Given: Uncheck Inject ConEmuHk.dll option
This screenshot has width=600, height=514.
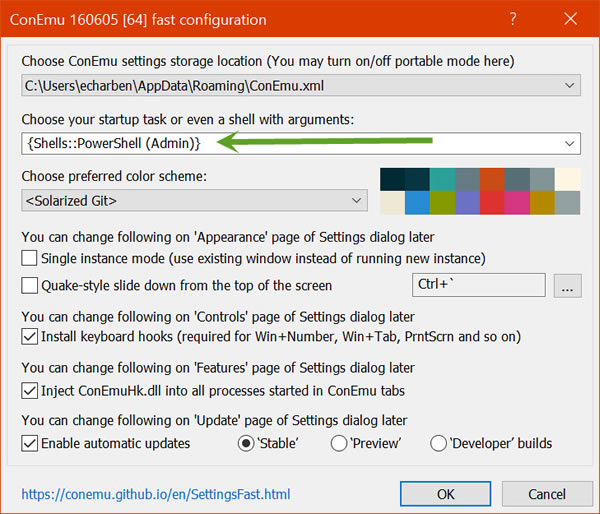Looking at the screenshot, I should point(29,391).
